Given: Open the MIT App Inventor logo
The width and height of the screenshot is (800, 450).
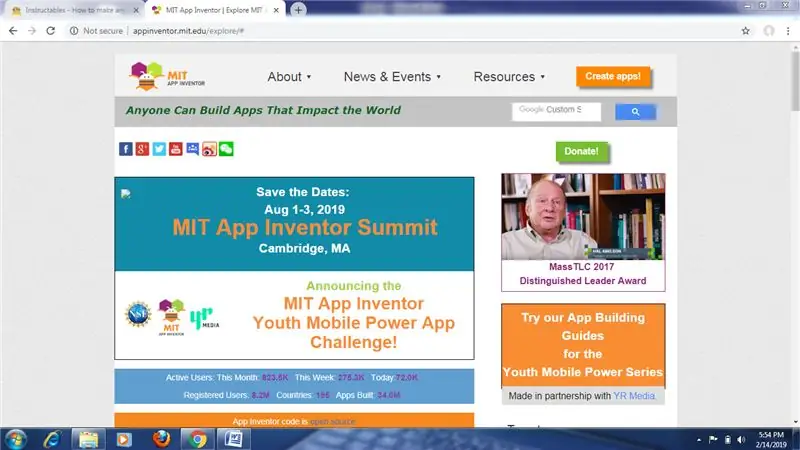Looking at the screenshot, I should point(167,77).
